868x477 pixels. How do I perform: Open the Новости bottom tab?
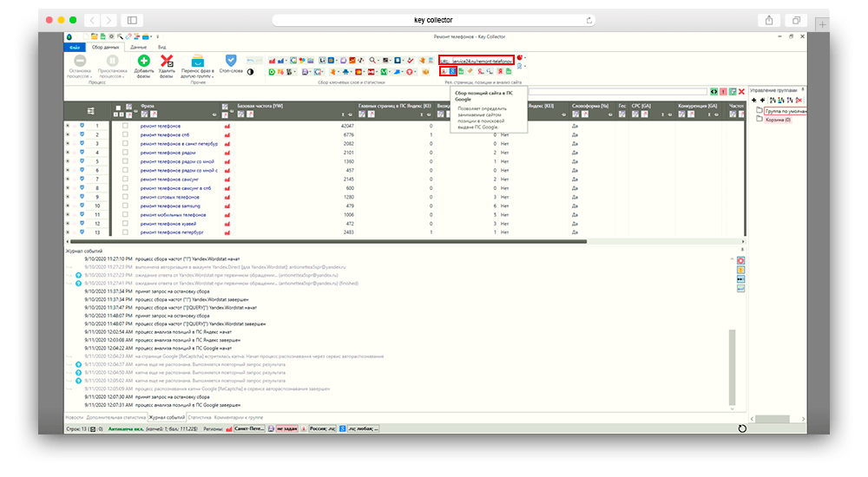74,417
